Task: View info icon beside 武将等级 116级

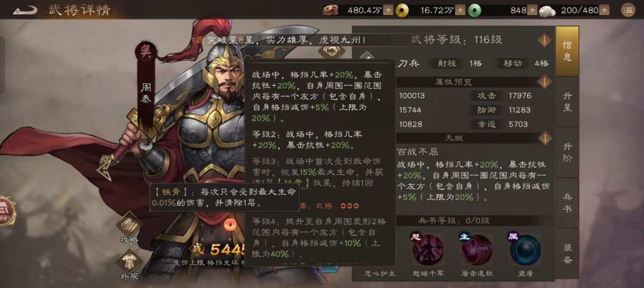Action: pos(544,41)
